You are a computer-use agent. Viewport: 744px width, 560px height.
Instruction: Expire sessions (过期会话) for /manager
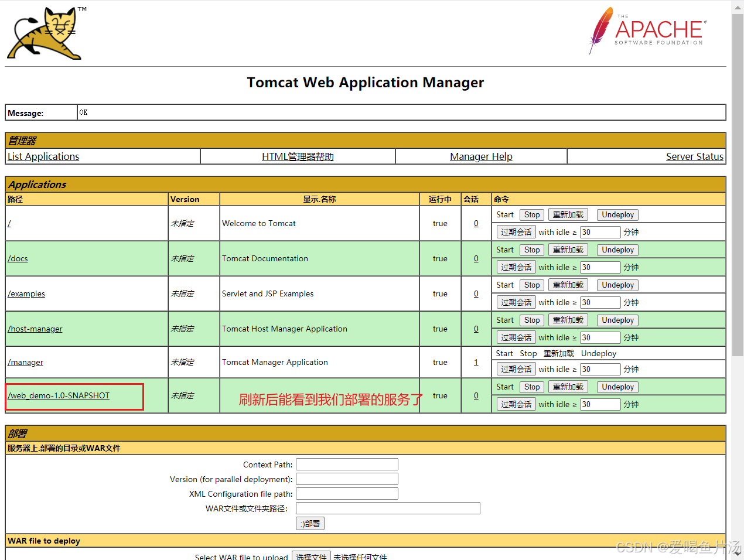(x=516, y=369)
